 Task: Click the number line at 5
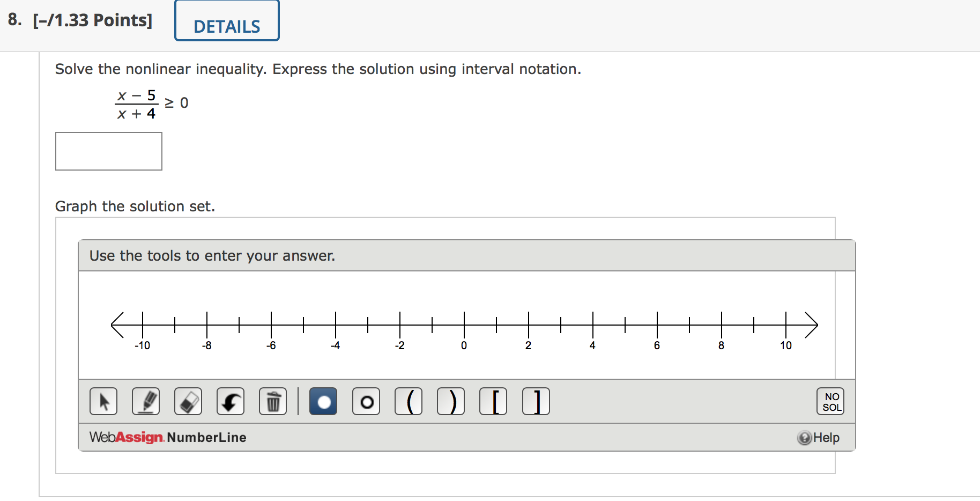click(x=625, y=324)
